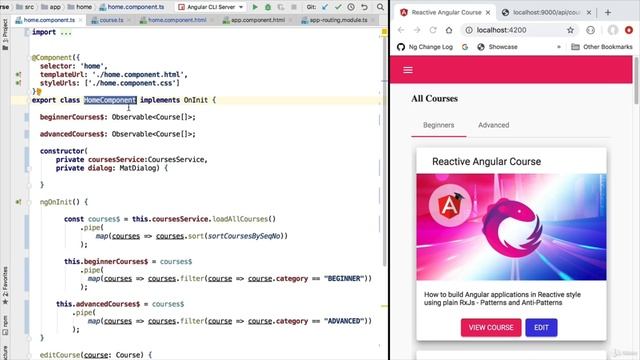Viewport: 640px width, 360px height.
Task: Open the Google bookmark icon
Action: (465, 47)
